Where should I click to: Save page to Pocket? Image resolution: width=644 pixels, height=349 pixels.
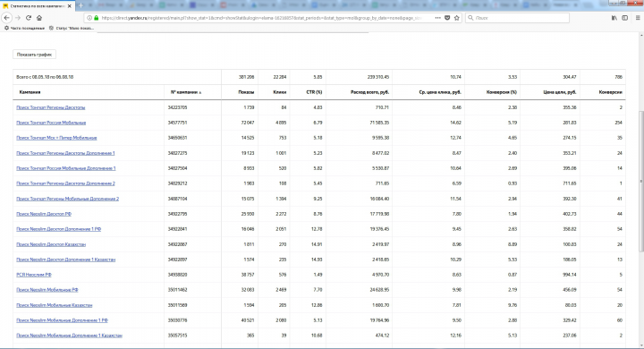click(x=447, y=18)
